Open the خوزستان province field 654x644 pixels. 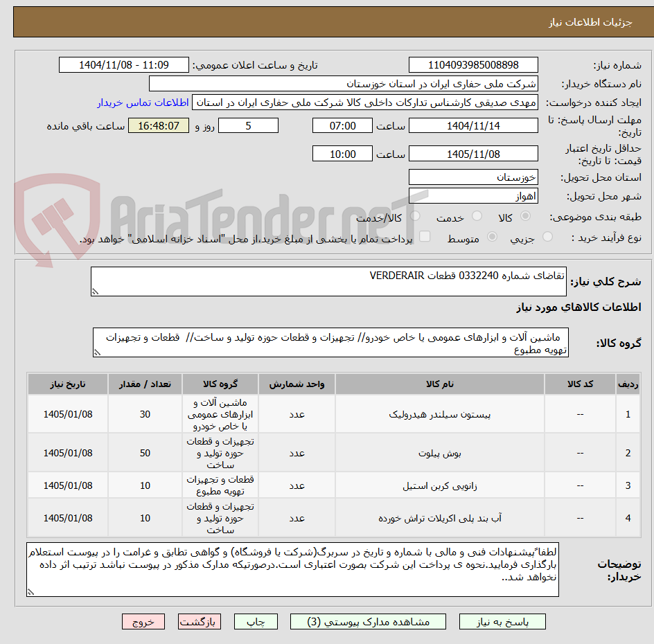coord(473,177)
